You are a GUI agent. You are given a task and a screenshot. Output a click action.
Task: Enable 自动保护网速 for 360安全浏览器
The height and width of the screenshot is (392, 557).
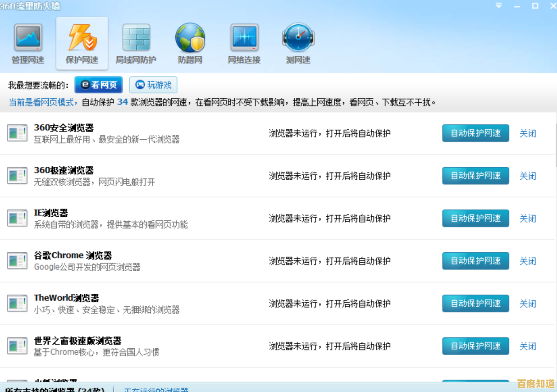475,133
